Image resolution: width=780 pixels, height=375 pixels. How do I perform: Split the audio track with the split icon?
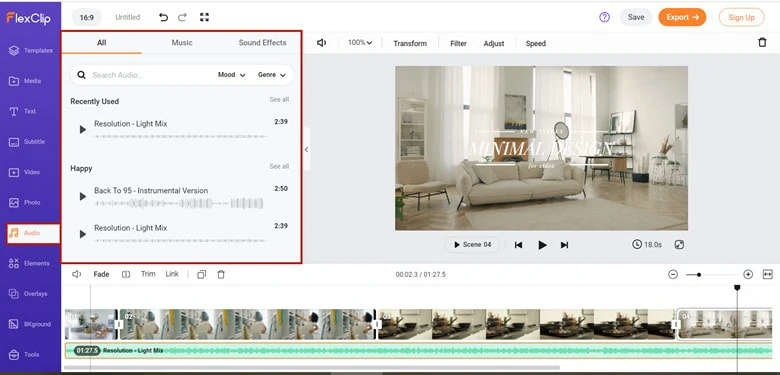[126, 274]
